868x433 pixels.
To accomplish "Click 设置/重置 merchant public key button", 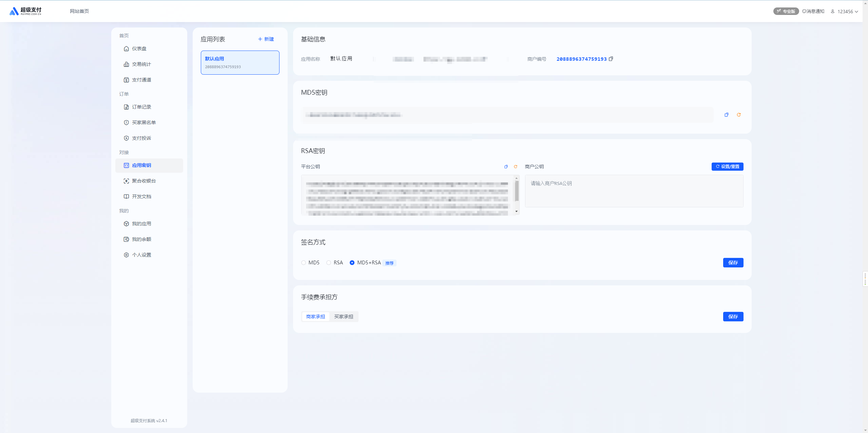I will point(727,167).
